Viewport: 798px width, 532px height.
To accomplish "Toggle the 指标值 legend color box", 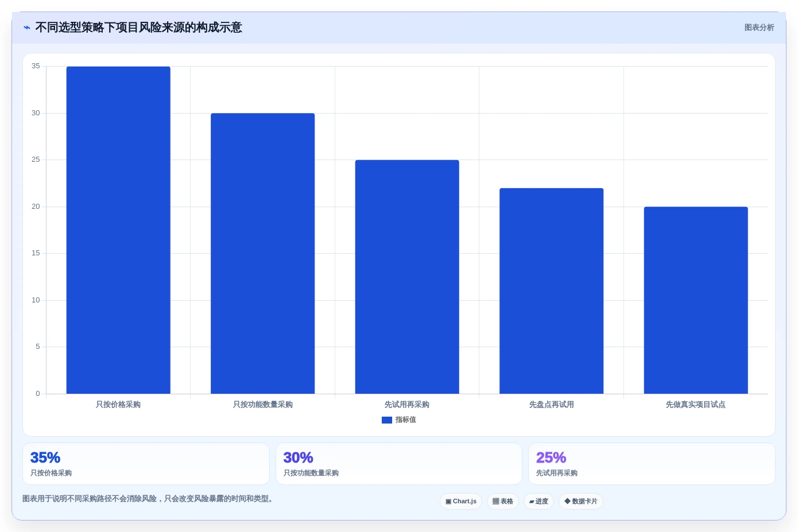I will [387, 420].
